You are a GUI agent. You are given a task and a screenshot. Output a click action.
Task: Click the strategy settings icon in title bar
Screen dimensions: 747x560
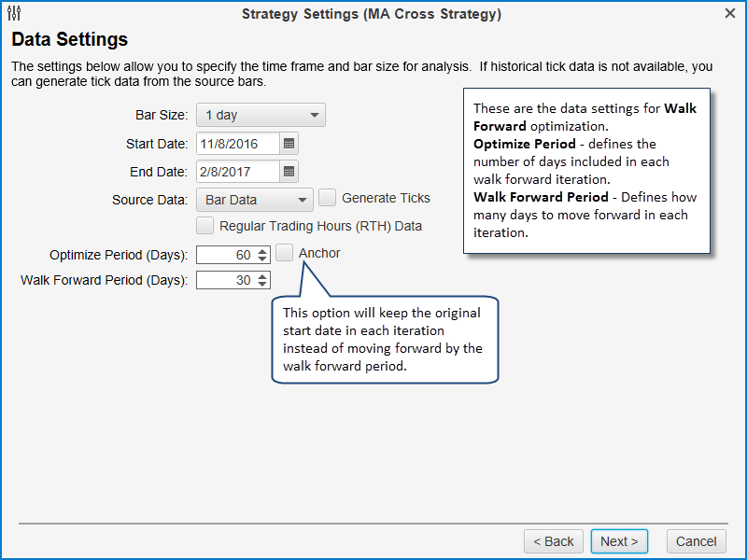click(x=13, y=14)
